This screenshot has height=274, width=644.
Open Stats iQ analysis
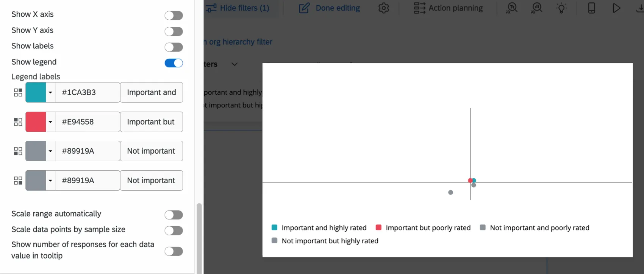[x=536, y=8]
